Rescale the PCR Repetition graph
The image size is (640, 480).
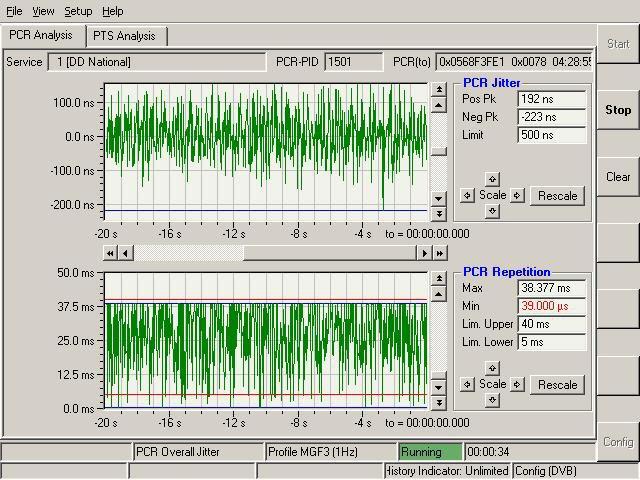tap(557, 384)
